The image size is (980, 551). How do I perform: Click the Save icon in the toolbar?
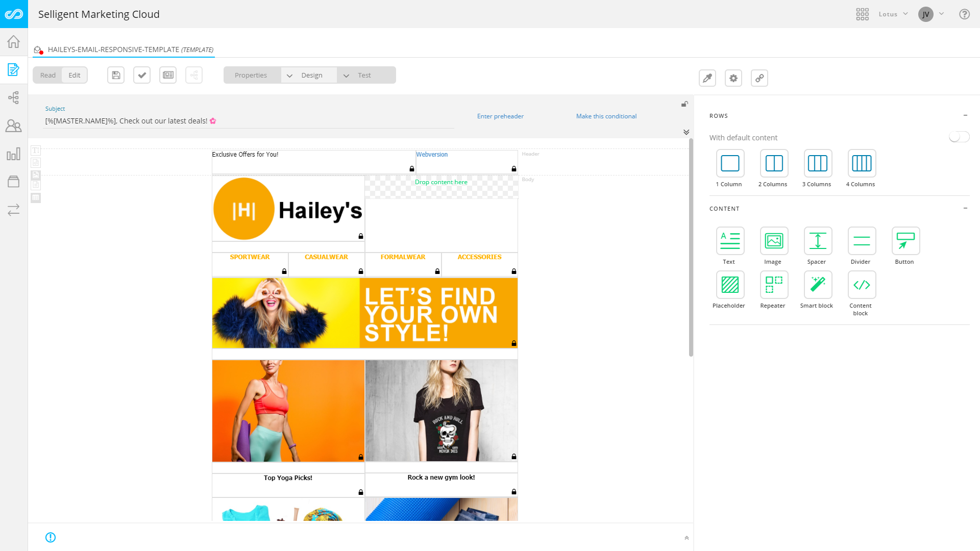pyautogui.click(x=115, y=74)
